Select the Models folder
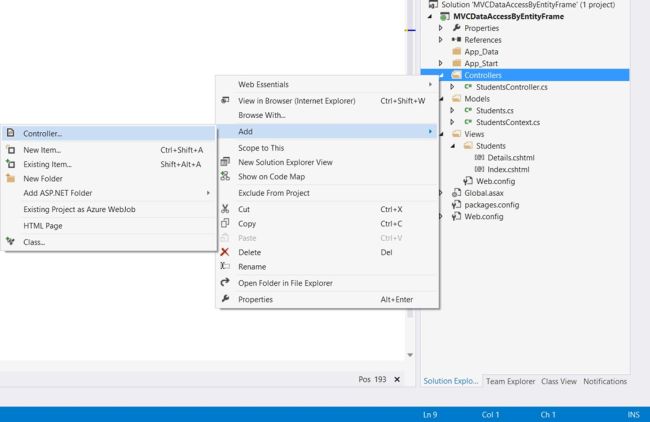Image resolution: width=650 pixels, height=422 pixels. [477, 99]
